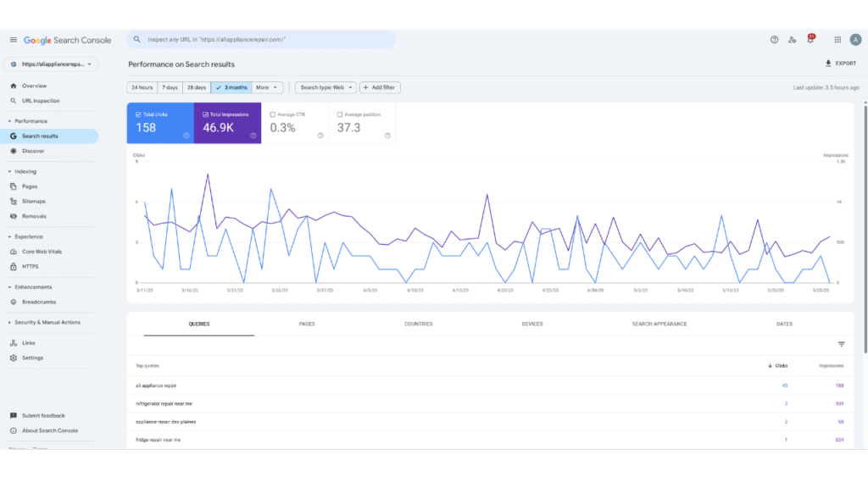This screenshot has height=488, width=868.
Task: Click the Export download button
Action: point(840,64)
